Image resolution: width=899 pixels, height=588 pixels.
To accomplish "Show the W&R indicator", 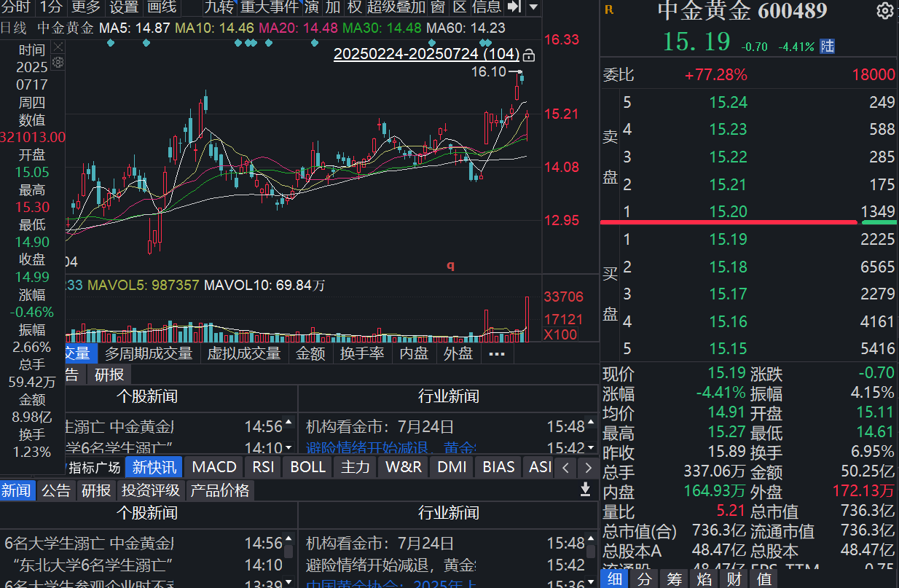I will pyautogui.click(x=404, y=467).
